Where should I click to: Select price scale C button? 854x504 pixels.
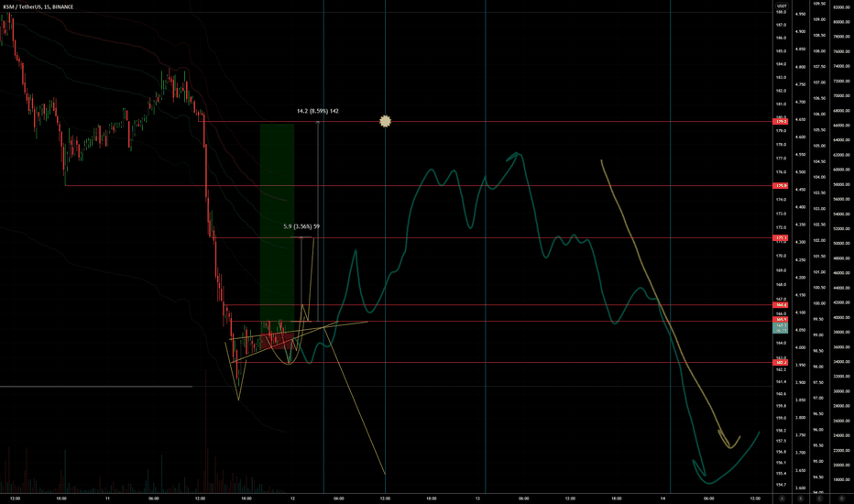coord(820,499)
